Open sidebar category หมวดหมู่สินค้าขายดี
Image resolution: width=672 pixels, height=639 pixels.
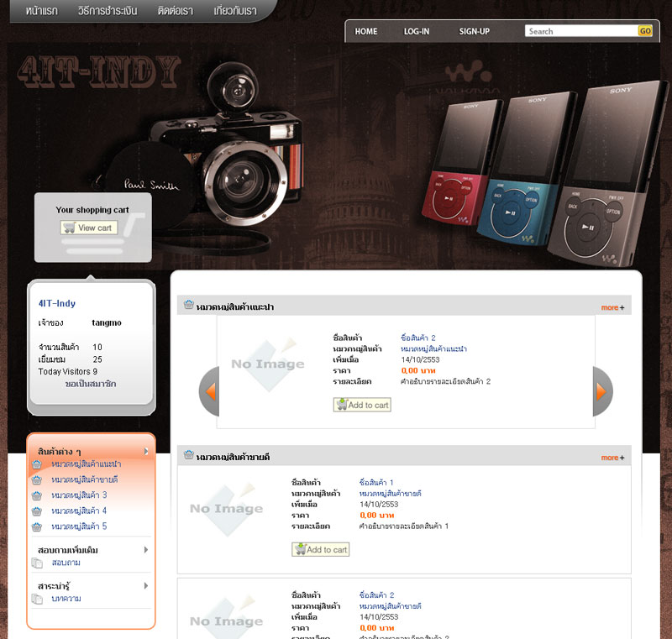pyautogui.click(x=85, y=479)
